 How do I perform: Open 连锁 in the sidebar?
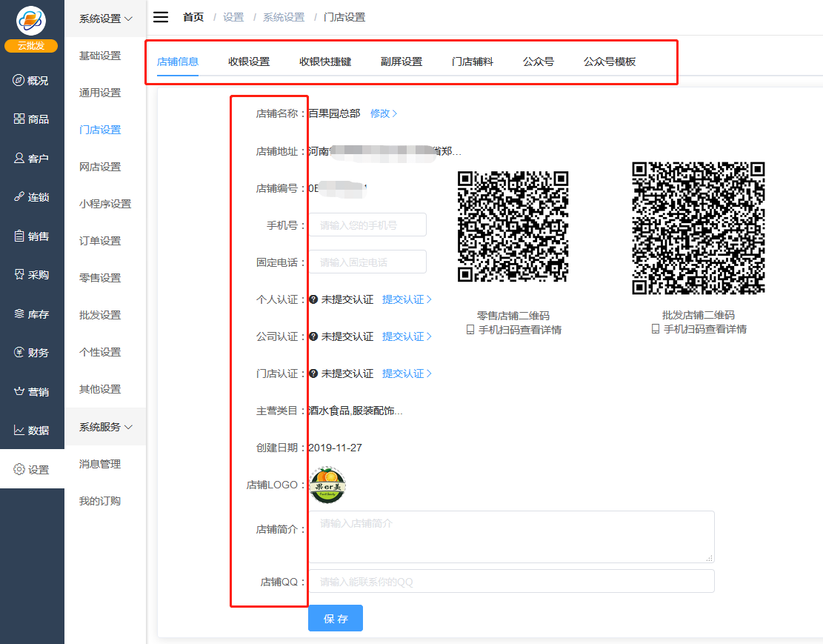(x=31, y=197)
